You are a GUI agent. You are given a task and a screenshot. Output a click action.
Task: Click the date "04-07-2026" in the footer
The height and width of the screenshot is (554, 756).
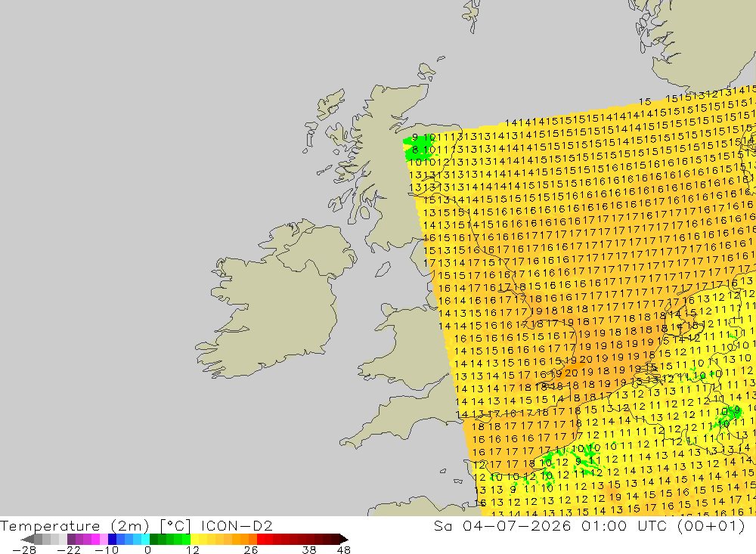[x=517, y=525]
